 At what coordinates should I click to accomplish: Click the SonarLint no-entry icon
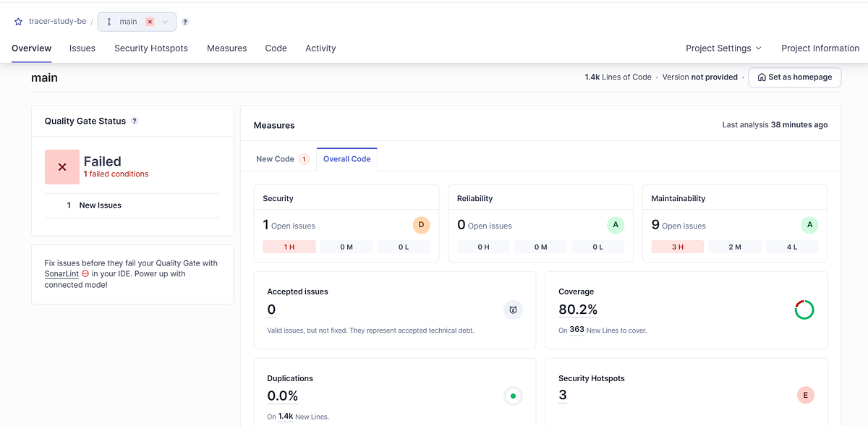[85, 273]
